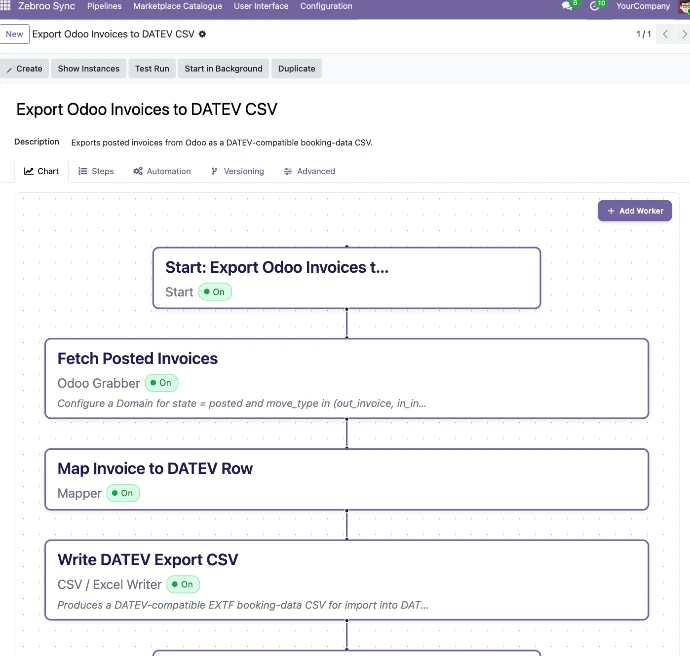Screen dimensions: 690x656
Task: Toggle the On badge of Start node
Action: pyautogui.click(x=215, y=292)
